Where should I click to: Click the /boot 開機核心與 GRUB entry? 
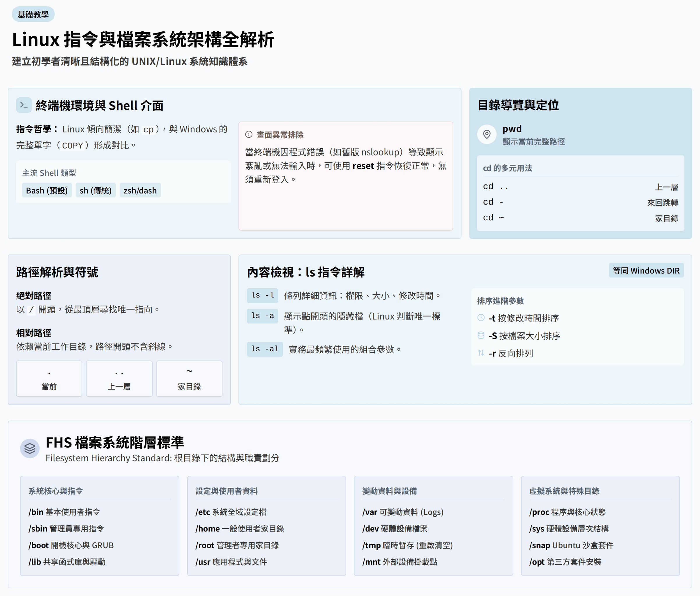(71, 545)
